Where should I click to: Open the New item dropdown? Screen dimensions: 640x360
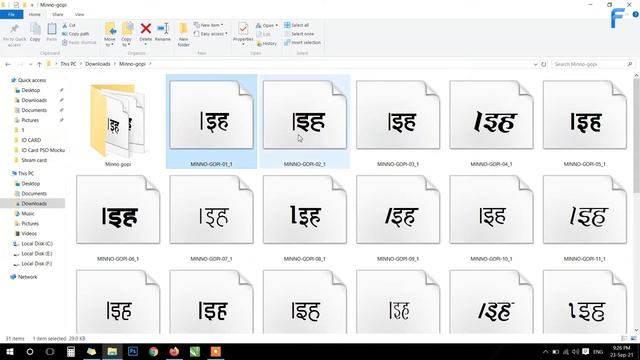[x=209, y=25]
